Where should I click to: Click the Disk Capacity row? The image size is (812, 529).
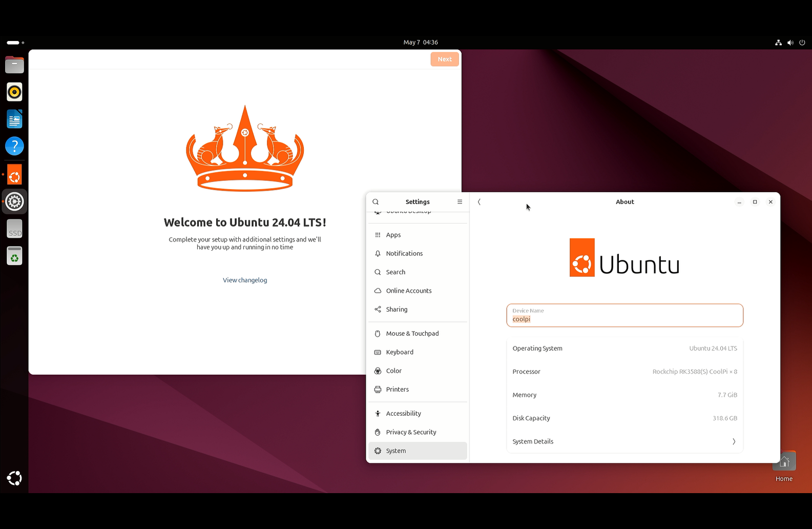(624, 418)
